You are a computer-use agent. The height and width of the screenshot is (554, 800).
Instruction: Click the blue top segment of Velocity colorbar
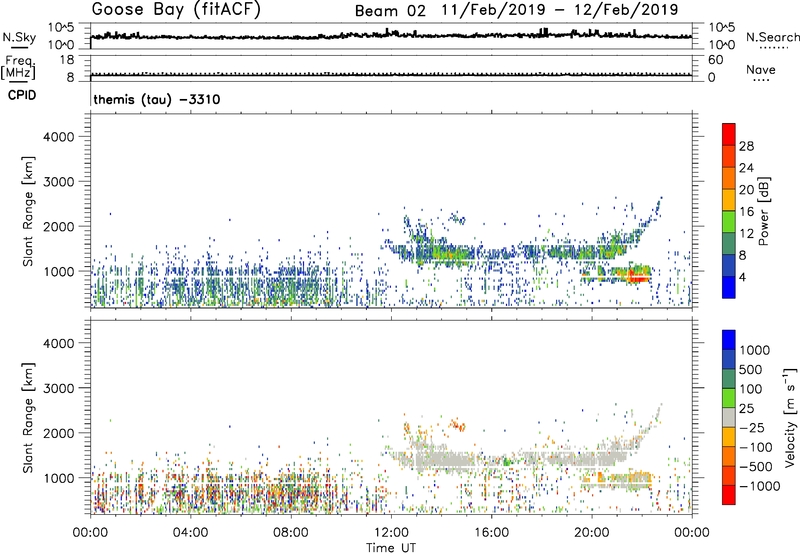pyautogui.click(x=729, y=340)
